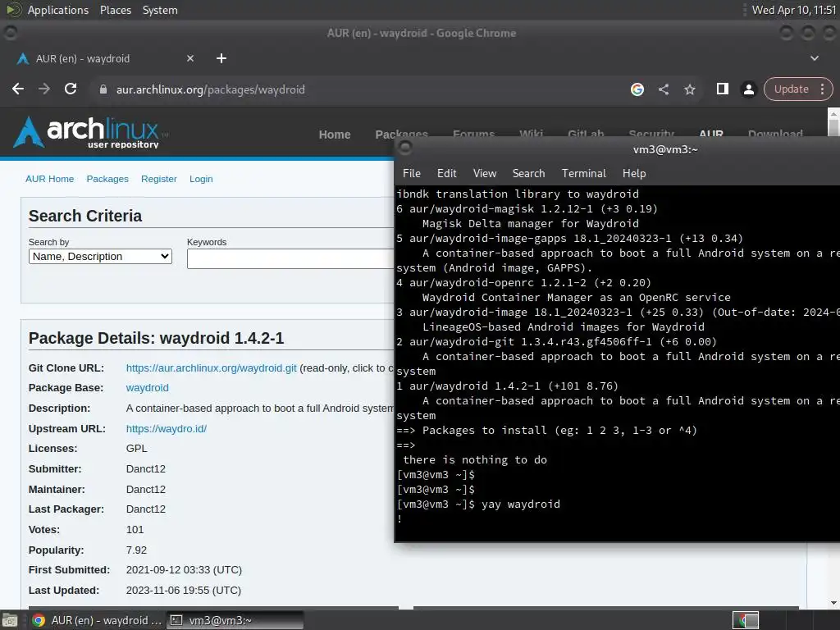Click the terminal title vm3@vm3:~

(x=665, y=149)
